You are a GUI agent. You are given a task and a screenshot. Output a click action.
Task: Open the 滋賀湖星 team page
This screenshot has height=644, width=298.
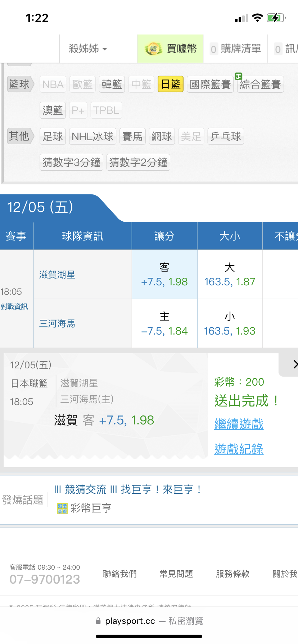57,275
